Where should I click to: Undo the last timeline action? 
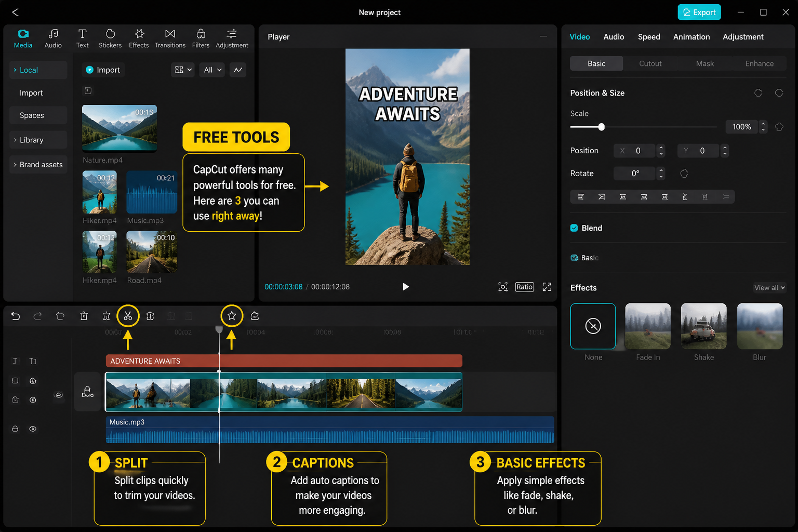point(16,316)
